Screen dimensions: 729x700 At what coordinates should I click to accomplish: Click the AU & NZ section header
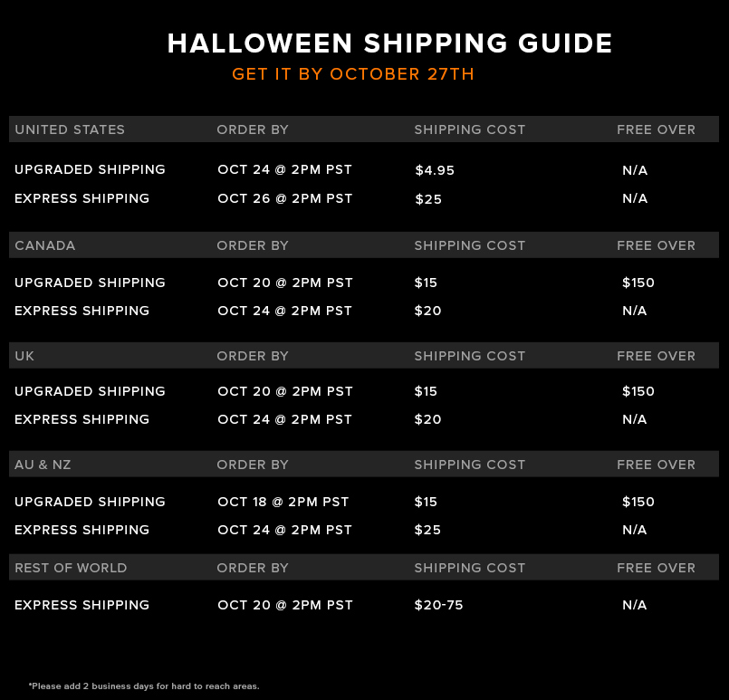click(x=43, y=465)
